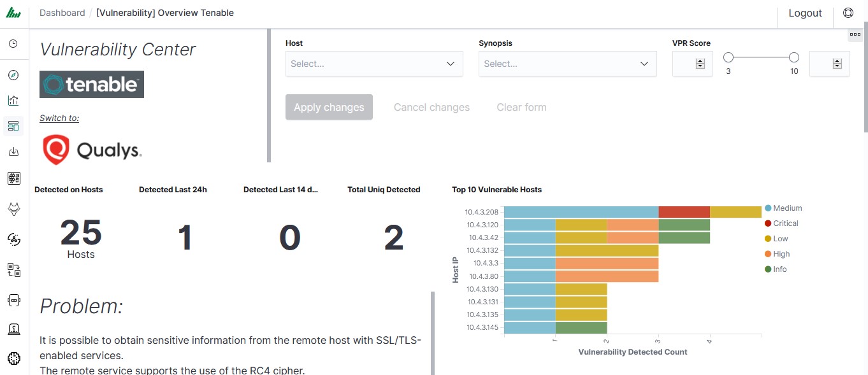The width and height of the screenshot is (868, 375).
Task: Toggle the Critical legend entry
Action: (x=781, y=223)
